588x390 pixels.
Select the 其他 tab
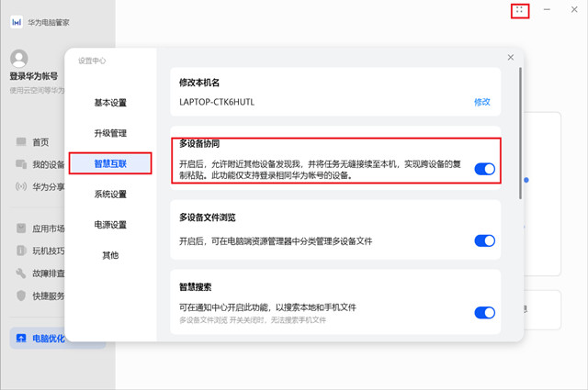[110, 255]
